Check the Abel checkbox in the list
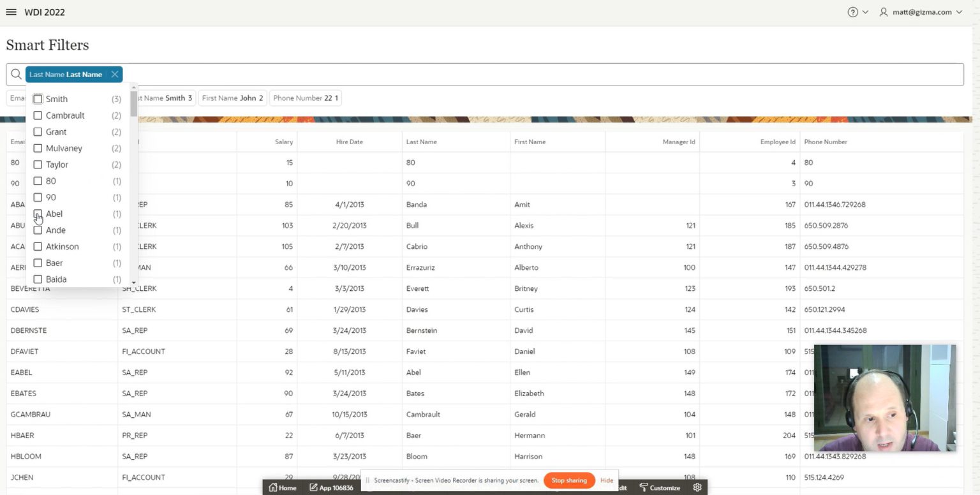This screenshot has width=980, height=495. pos(38,214)
